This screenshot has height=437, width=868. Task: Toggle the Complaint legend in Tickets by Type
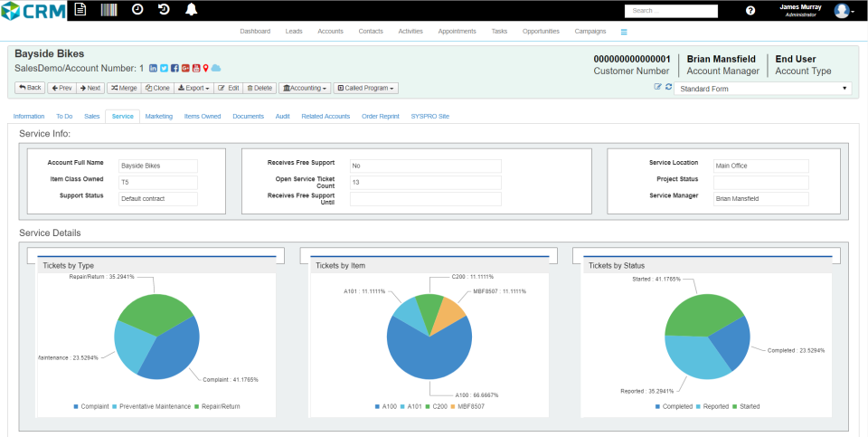91,406
